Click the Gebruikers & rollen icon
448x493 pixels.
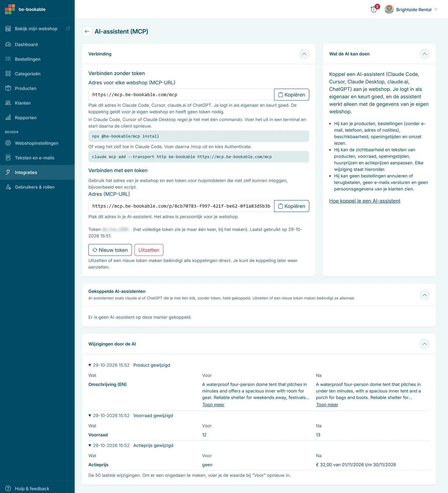8,187
